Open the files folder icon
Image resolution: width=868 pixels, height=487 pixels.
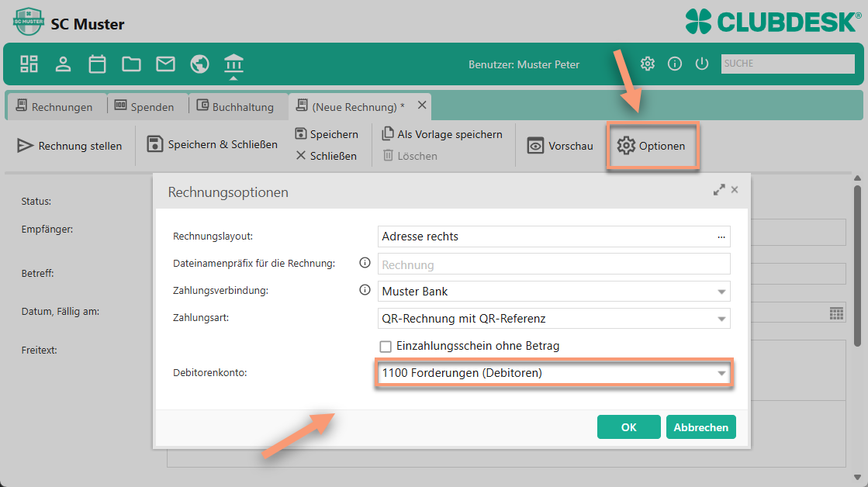pos(131,64)
